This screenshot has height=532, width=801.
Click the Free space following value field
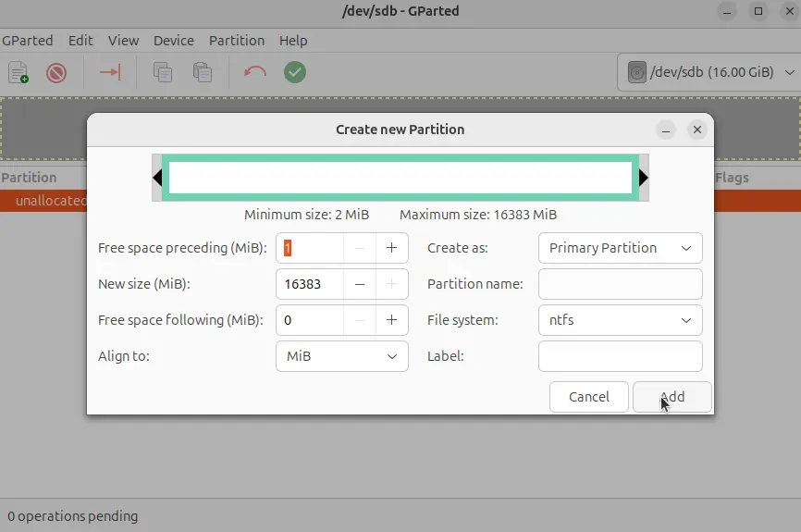click(310, 320)
